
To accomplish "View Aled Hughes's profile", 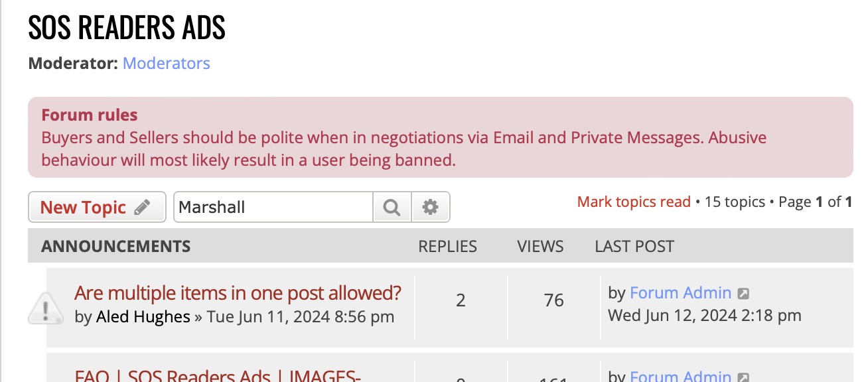I will (x=143, y=317).
